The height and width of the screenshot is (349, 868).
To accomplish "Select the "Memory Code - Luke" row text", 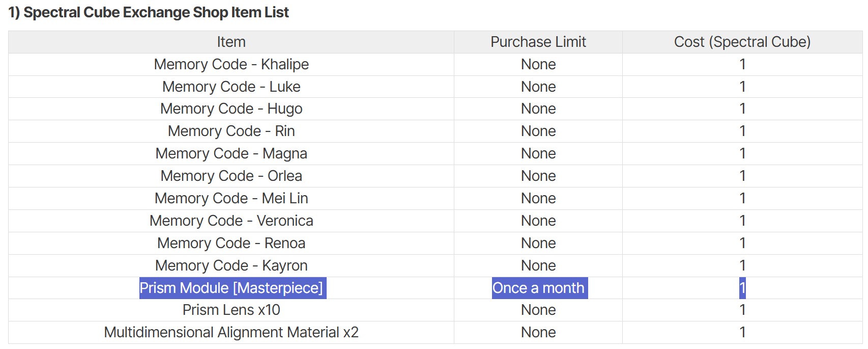I will pyautogui.click(x=231, y=87).
